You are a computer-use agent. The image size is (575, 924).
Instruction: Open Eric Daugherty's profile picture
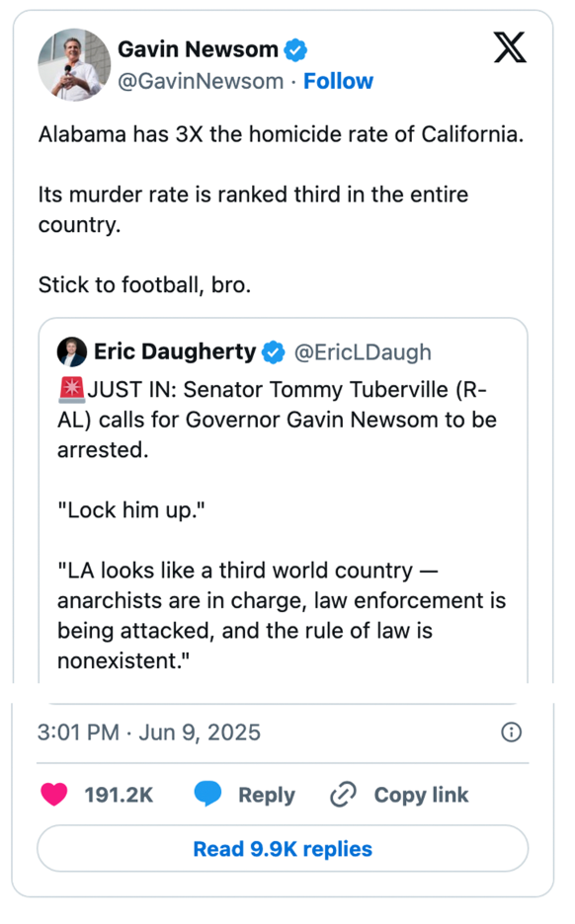click(x=71, y=351)
